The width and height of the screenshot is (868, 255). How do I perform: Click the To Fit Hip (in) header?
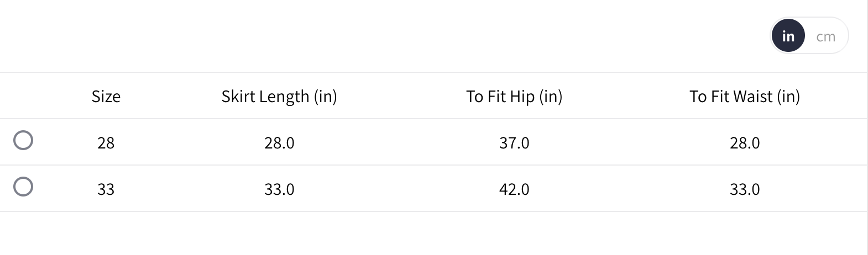[x=514, y=97]
